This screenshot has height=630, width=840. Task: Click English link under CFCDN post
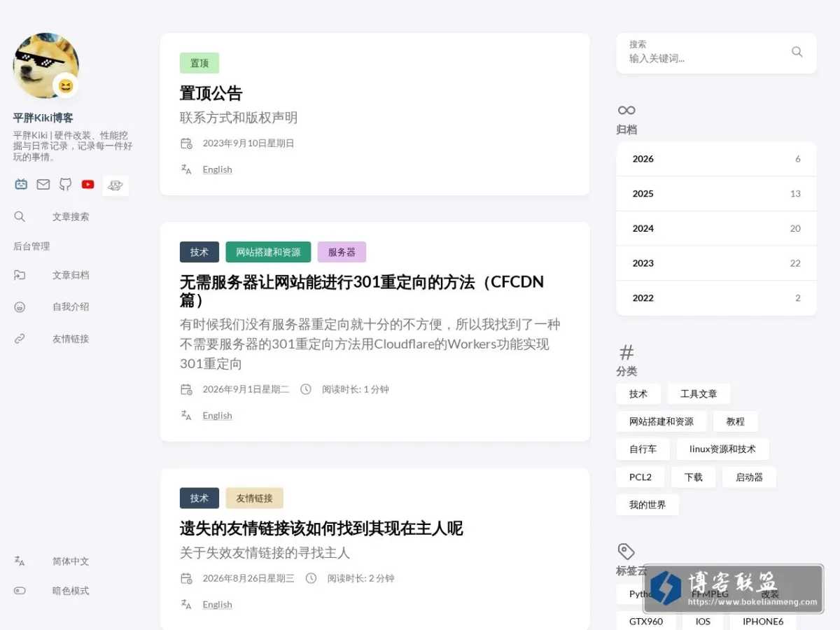[218, 415]
